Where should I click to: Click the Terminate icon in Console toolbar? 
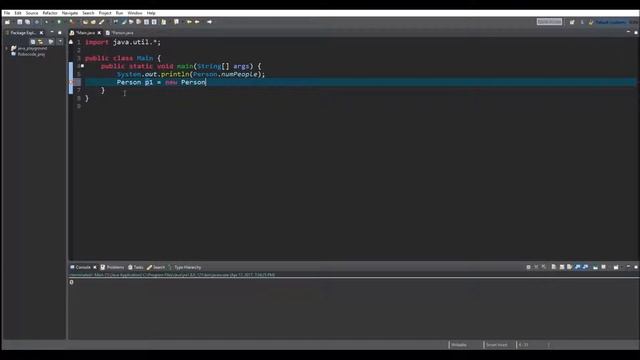(528, 267)
